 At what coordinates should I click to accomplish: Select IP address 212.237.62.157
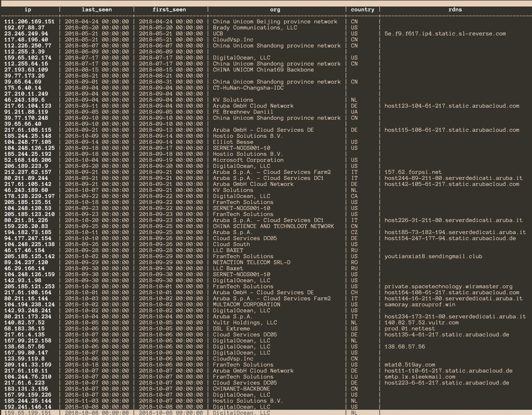pos(27,172)
